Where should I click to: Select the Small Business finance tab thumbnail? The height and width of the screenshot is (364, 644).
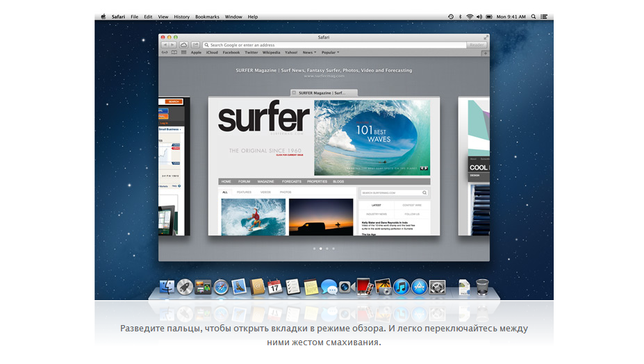click(174, 166)
